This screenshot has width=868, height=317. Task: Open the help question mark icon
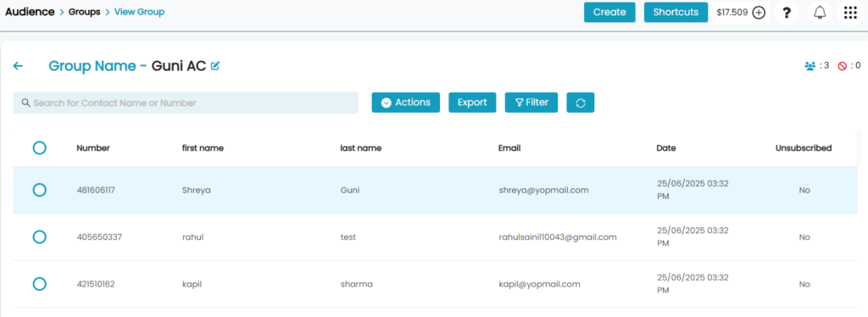tap(786, 12)
